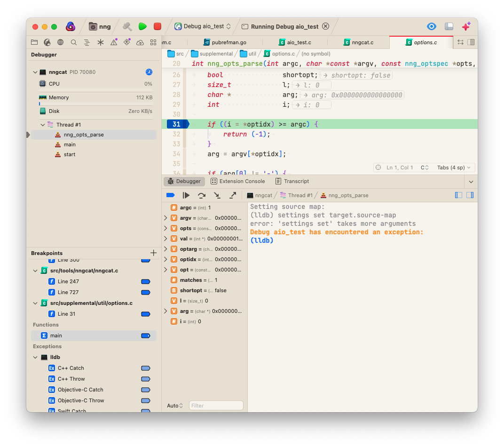504x447 pixels.
Task: Toggle the sidebar layout icon in title bar
Action: pos(449,26)
